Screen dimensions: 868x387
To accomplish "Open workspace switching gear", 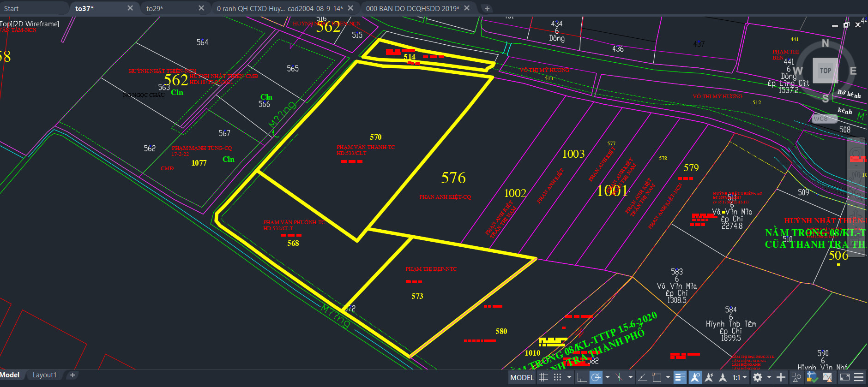I will coord(758,377).
